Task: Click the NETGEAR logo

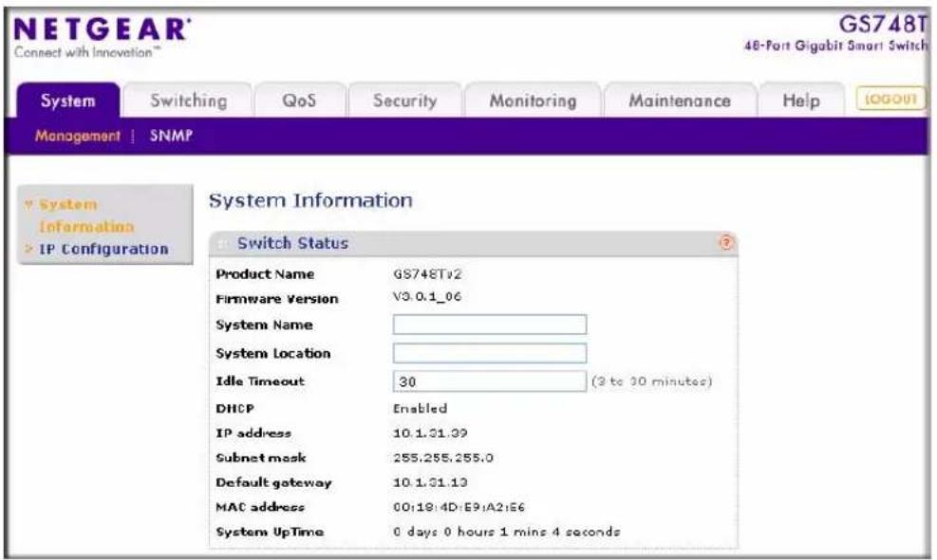Action: [x=103, y=29]
